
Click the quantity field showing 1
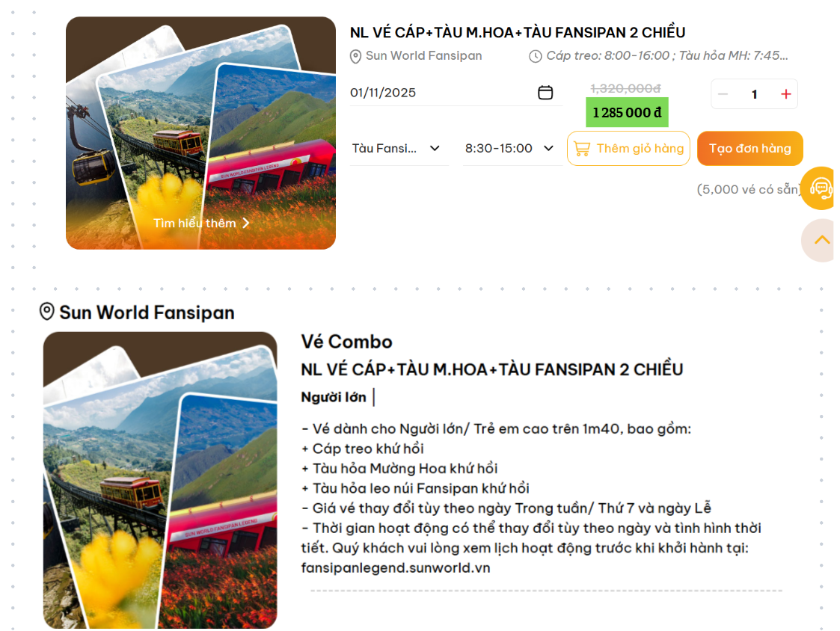click(754, 94)
